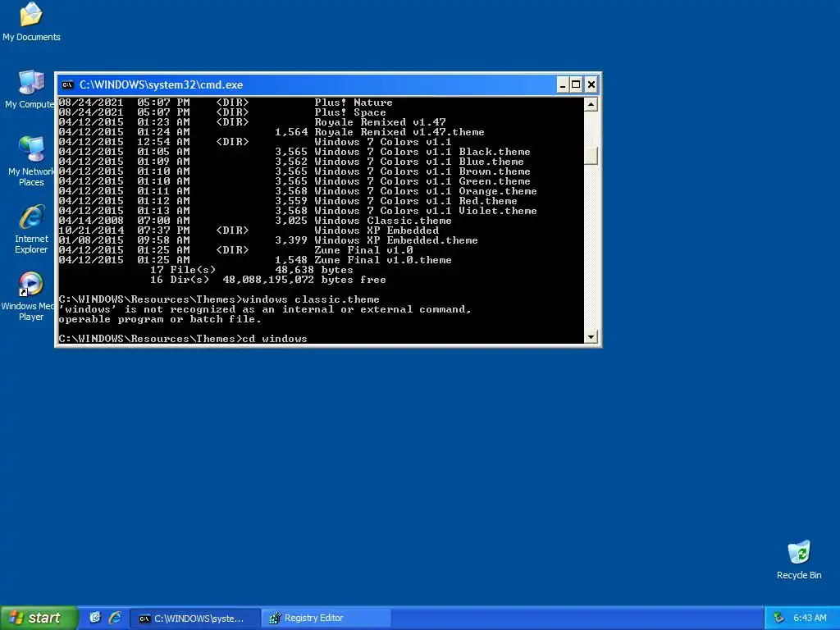
Task: Click 'Zune Final v1.0.theme' line
Action: (x=255, y=260)
